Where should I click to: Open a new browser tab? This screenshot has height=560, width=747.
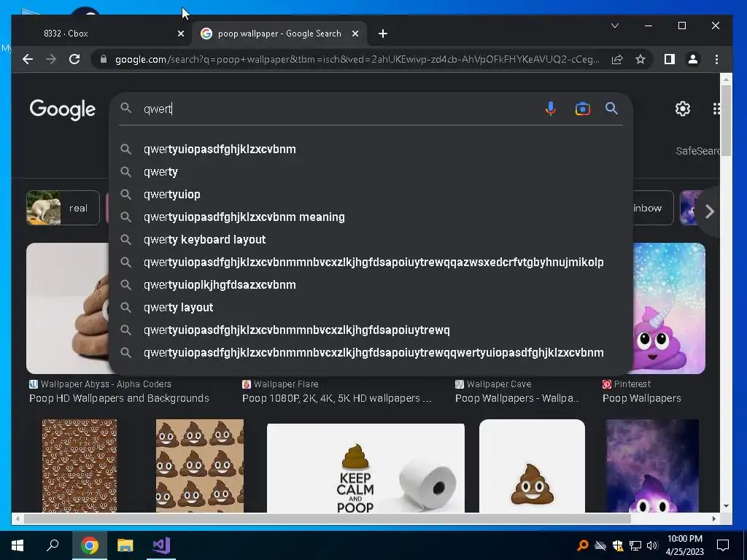(382, 34)
